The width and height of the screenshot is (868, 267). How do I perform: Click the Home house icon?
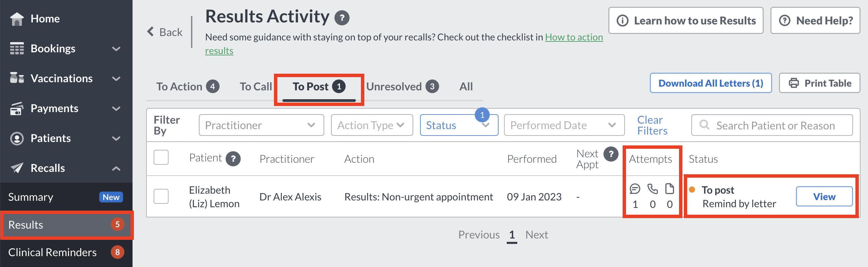17,19
